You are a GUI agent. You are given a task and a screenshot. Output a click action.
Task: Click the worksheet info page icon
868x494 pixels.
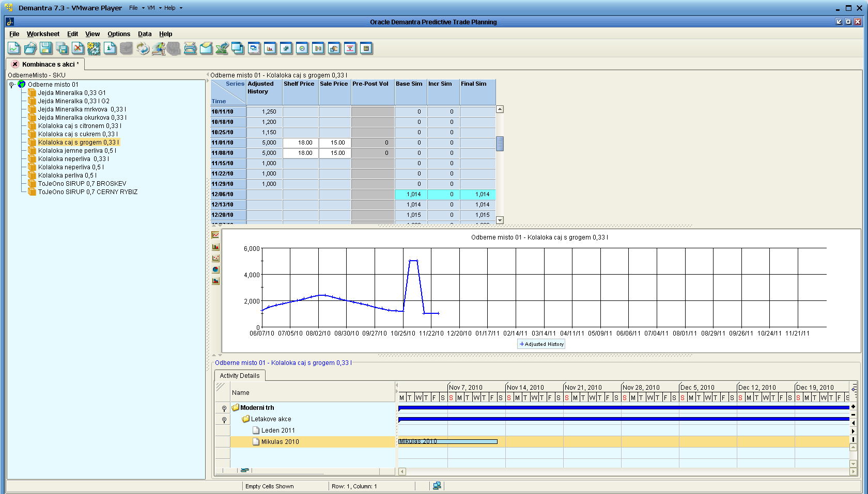pos(110,49)
